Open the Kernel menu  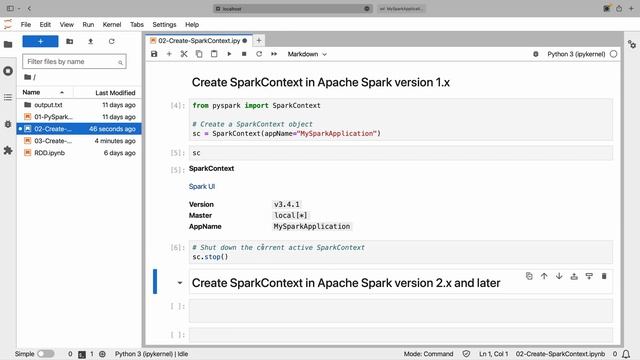(x=112, y=24)
